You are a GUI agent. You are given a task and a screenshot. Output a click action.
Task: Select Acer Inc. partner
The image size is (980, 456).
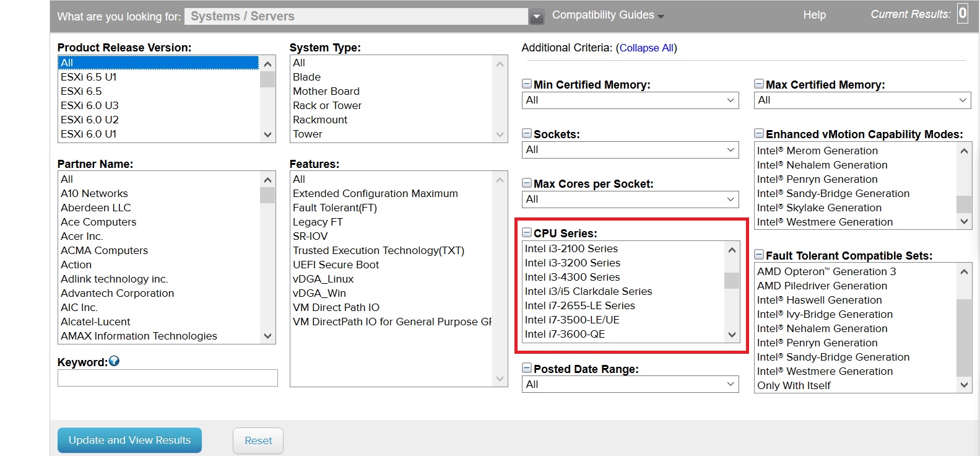click(158, 236)
